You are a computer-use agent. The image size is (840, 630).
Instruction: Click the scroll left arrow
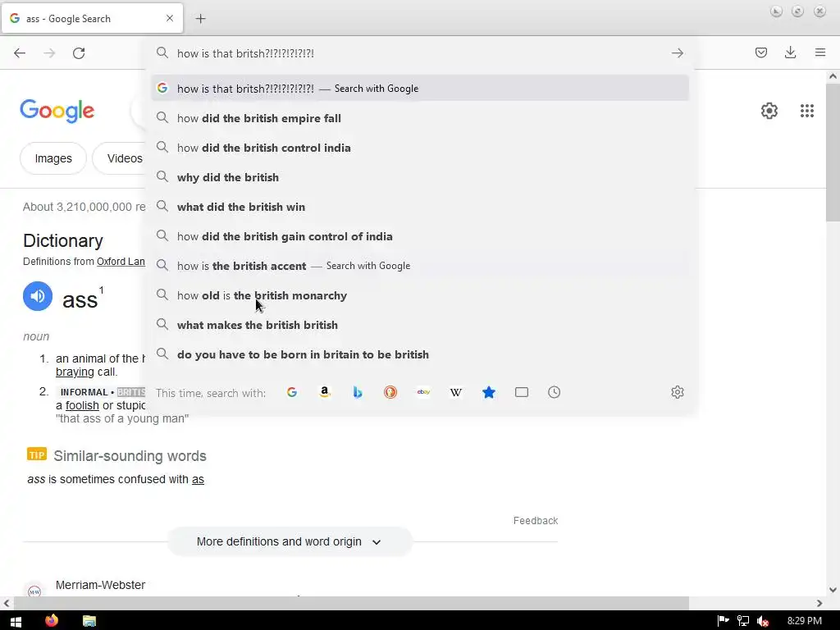point(7,603)
